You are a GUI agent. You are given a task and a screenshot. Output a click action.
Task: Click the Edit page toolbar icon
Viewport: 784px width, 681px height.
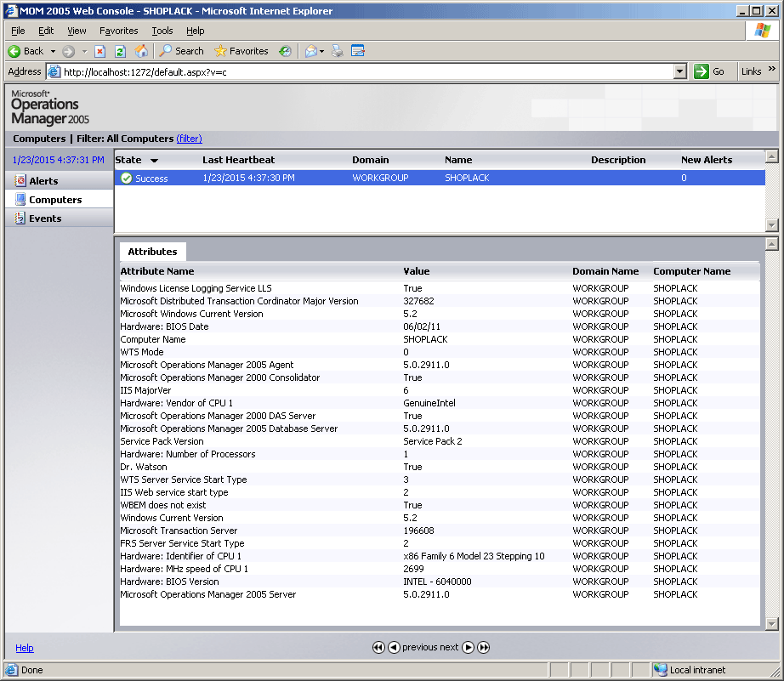358,51
